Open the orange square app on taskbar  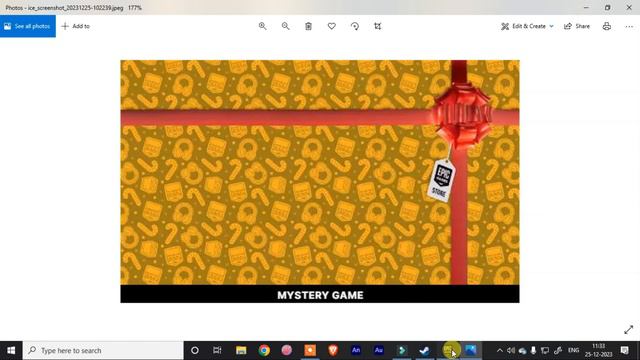(x=310, y=350)
